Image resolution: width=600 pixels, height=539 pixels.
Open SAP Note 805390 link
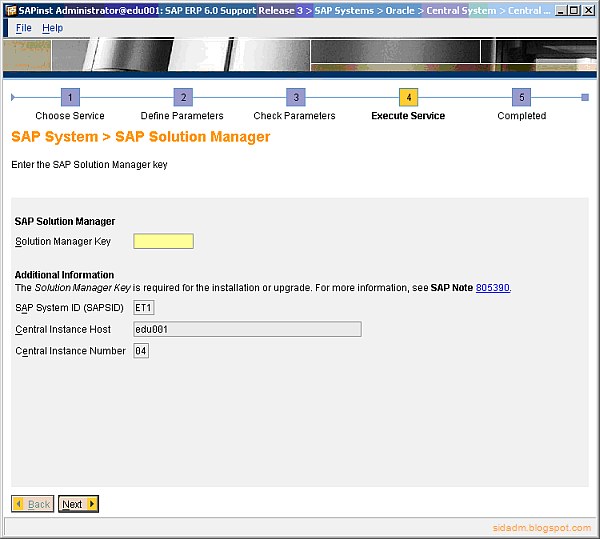point(492,288)
